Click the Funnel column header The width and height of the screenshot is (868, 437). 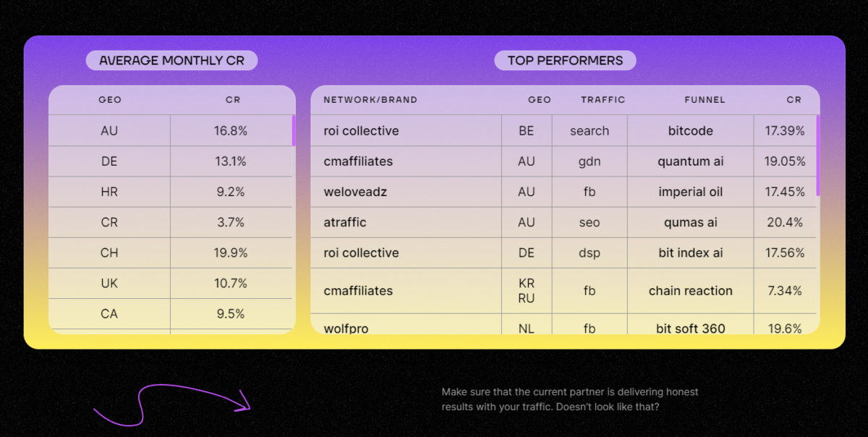coord(705,100)
